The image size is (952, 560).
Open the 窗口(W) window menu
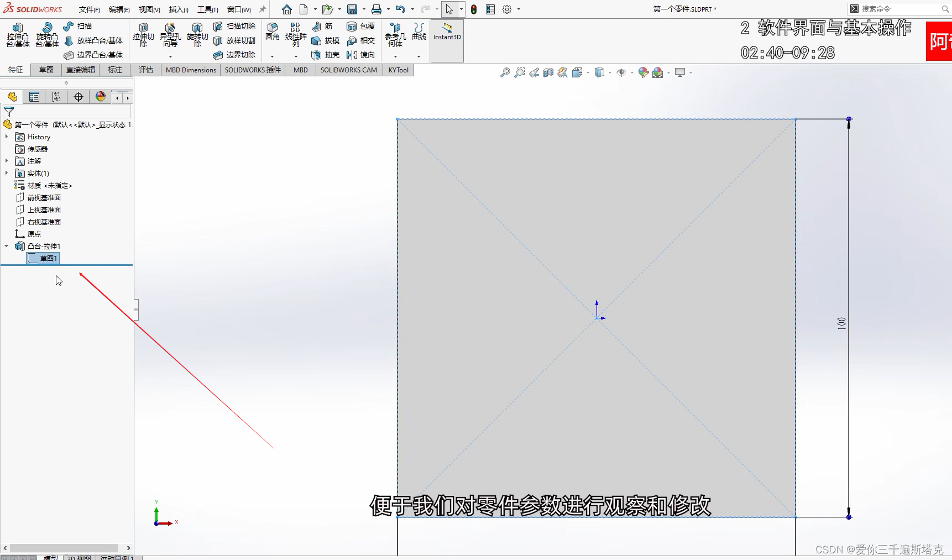(x=239, y=9)
